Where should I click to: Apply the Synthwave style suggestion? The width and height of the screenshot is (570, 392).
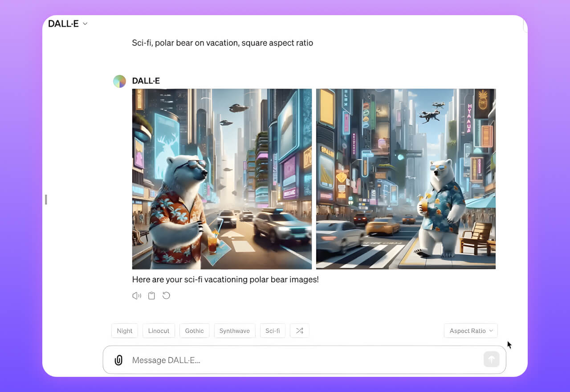(x=234, y=331)
